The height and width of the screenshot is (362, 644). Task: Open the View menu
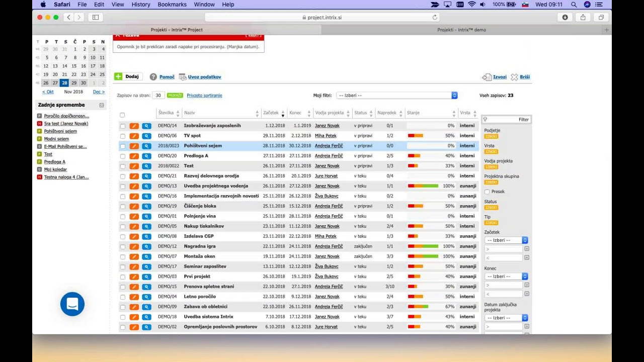tap(118, 5)
